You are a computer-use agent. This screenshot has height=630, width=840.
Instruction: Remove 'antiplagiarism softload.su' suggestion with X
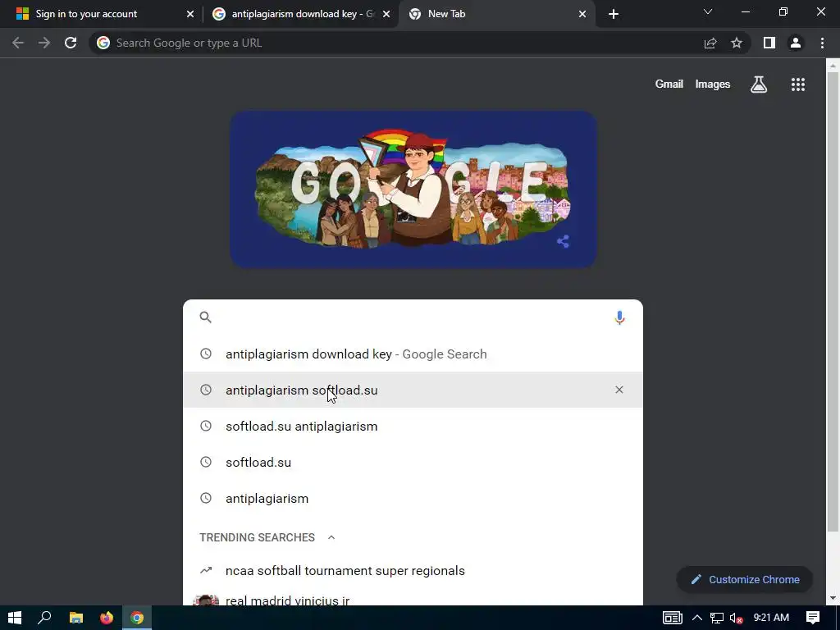(619, 390)
